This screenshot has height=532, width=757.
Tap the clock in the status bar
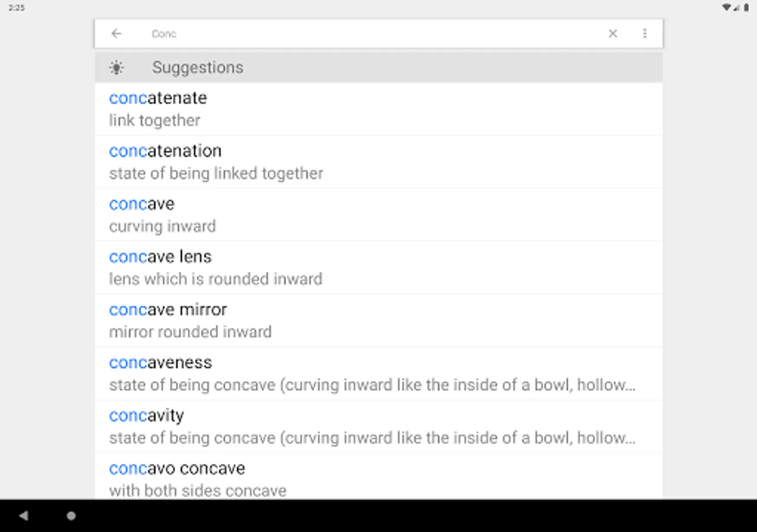click(17, 8)
